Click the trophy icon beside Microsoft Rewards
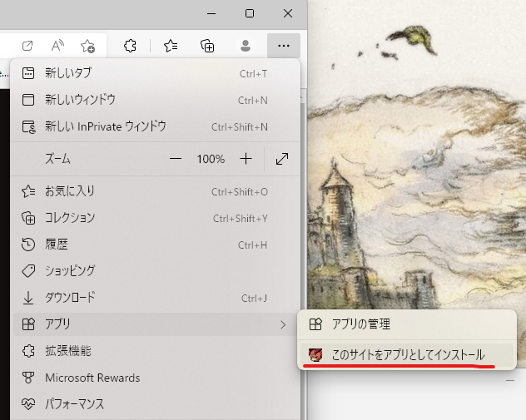The width and height of the screenshot is (526, 420). (x=28, y=378)
